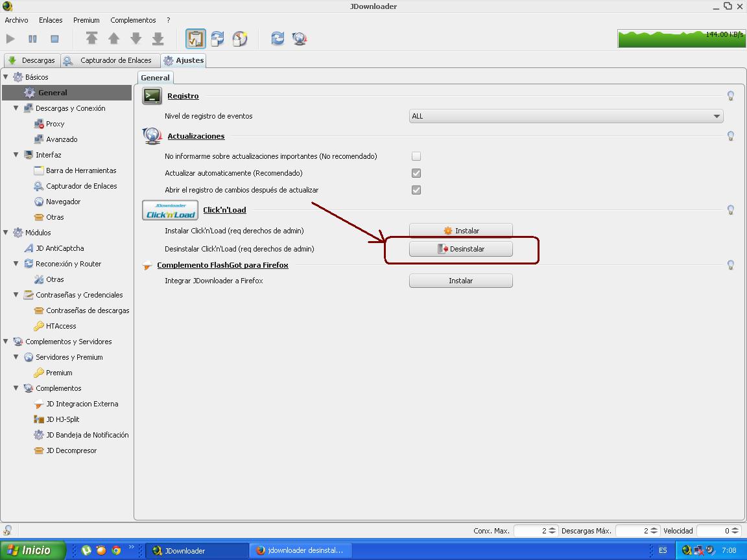Toggle the clipboard monitoring icon
The image size is (747, 560).
[x=195, y=39]
